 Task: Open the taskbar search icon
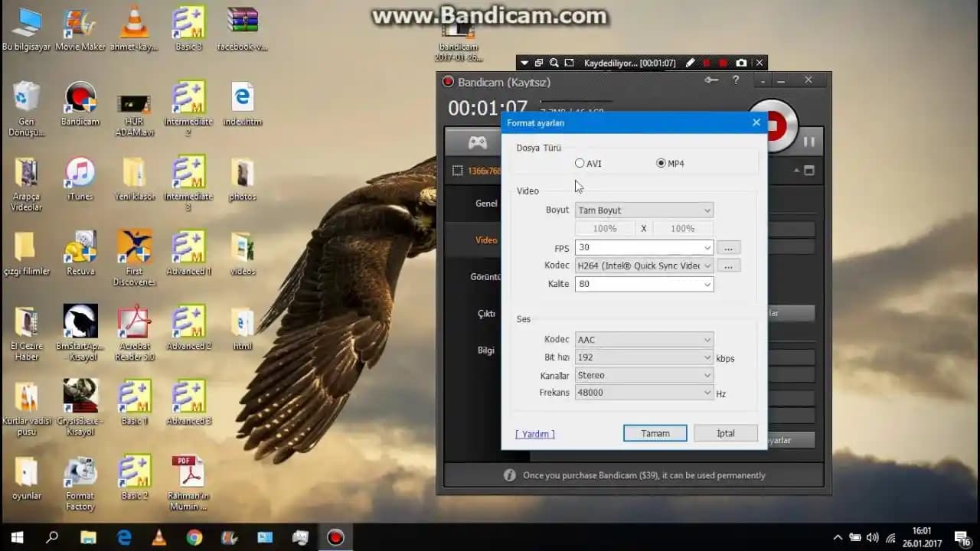tap(52, 537)
